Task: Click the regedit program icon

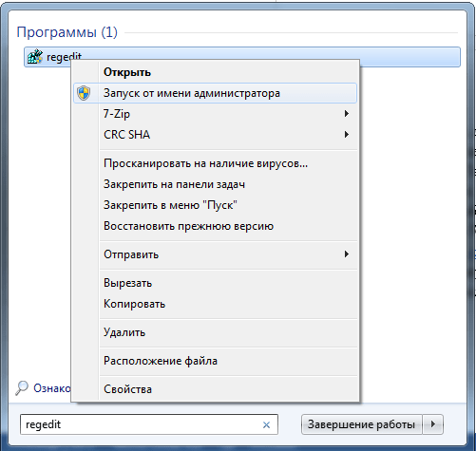Action: click(x=35, y=57)
